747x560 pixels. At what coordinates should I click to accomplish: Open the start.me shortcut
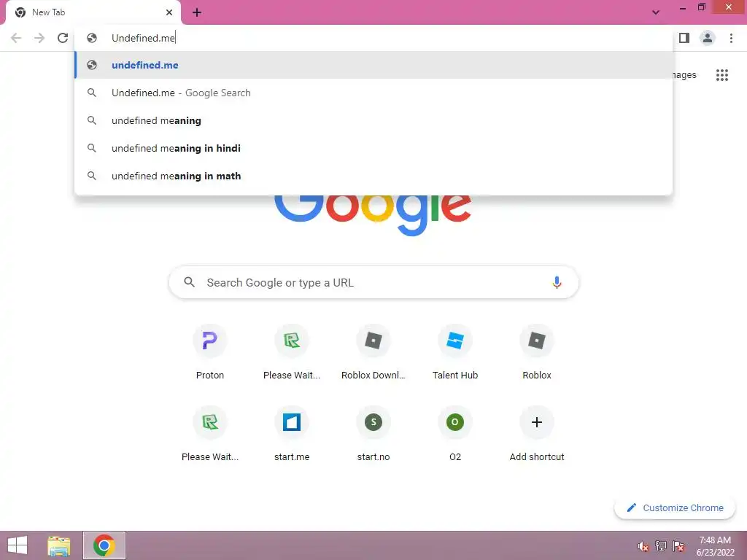[x=292, y=435]
